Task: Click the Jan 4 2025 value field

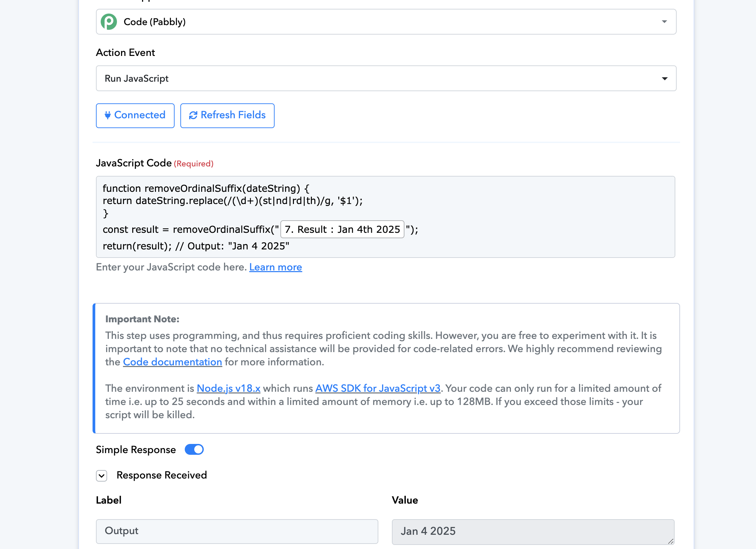Action: [x=533, y=532]
